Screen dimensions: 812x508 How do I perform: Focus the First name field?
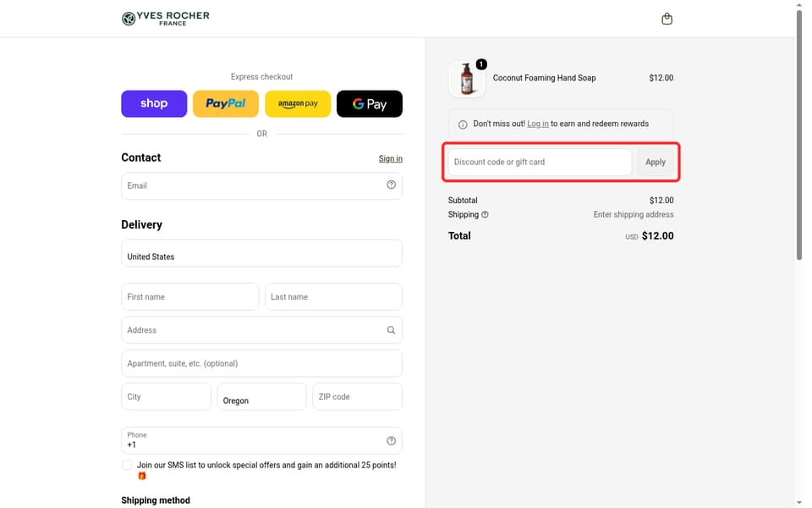(190, 296)
